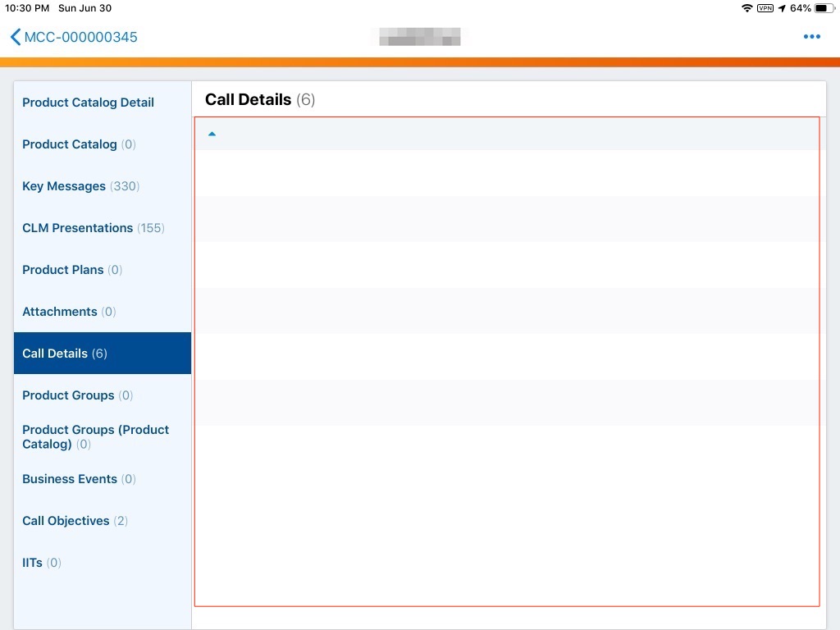The height and width of the screenshot is (630, 840).
Task: Open Attachments section
Action: pyautogui.click(x=69, y=312)
